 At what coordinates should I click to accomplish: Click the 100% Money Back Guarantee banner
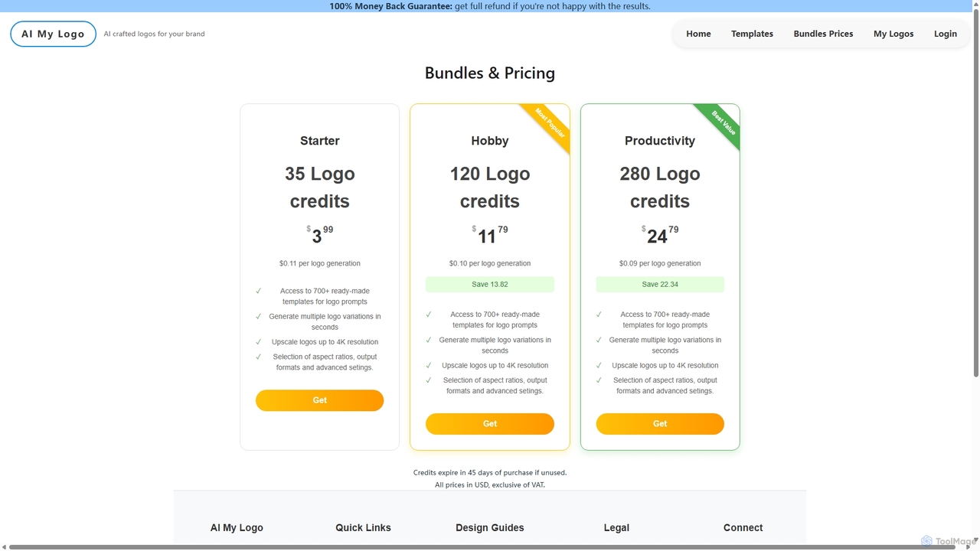coord(490,6)
